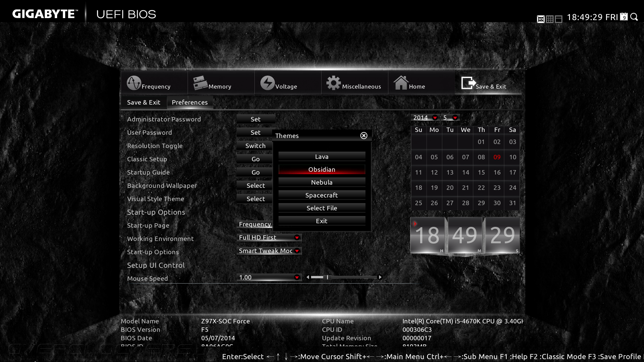The image size is (644, 362).
Task: Choose the Lava theme
Action: [322, 156]
